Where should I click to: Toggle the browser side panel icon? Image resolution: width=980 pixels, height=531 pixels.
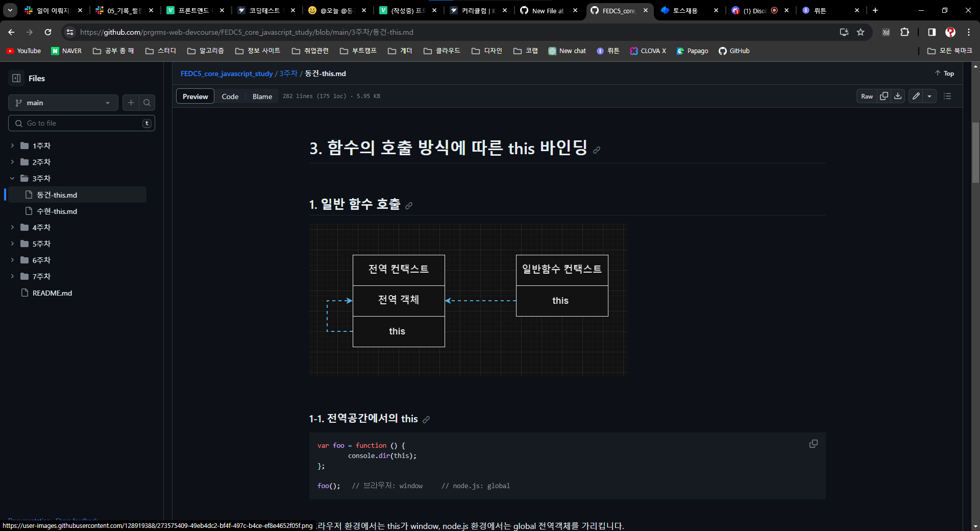coord(932,32)
